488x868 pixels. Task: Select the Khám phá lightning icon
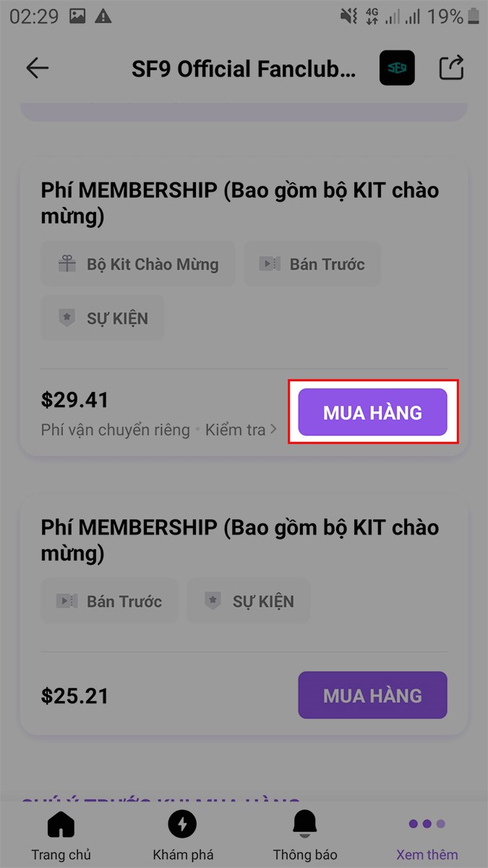point(182,823)
